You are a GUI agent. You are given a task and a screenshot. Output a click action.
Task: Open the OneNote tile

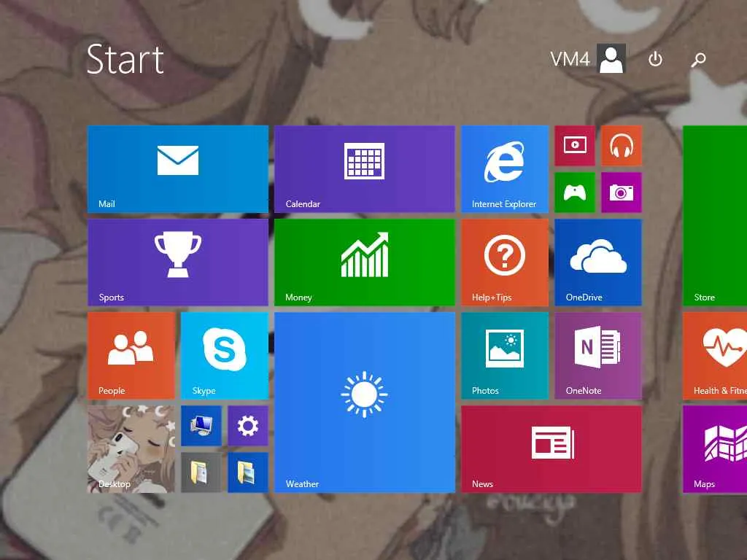click(598, 355)
